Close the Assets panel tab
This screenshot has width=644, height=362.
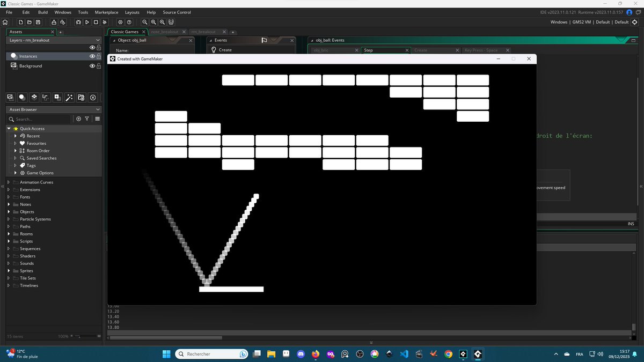click(x=52, y=32)
